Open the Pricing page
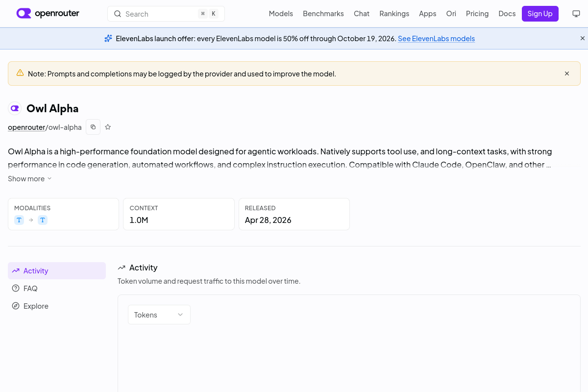This screenshot has height=392, width=588. coord(477,14)
